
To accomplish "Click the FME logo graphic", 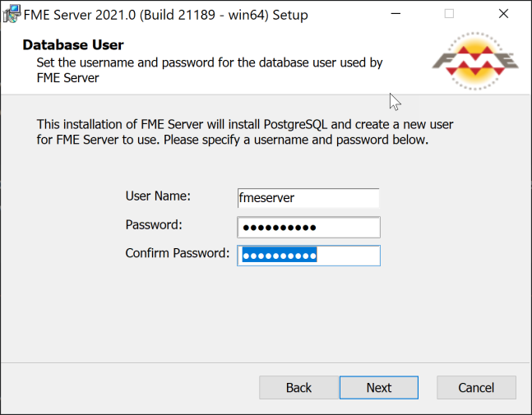I will click(x=475, y=62).
